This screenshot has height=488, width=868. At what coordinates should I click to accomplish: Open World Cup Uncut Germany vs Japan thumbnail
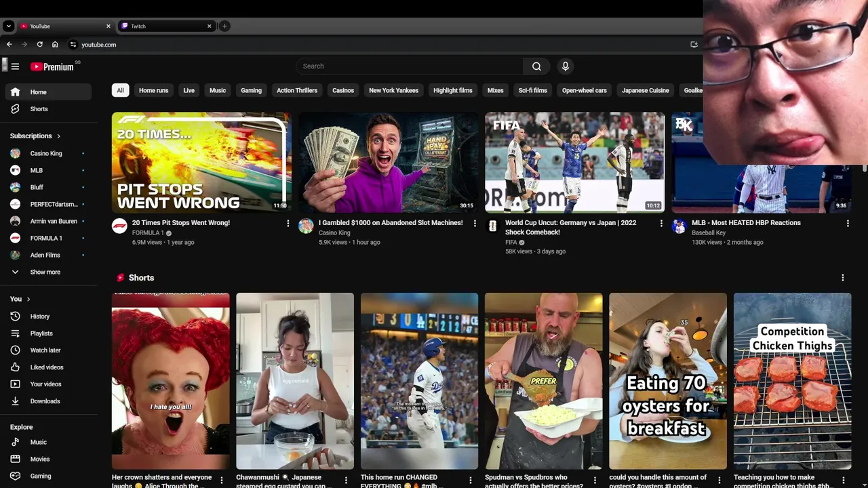point(574,163)
